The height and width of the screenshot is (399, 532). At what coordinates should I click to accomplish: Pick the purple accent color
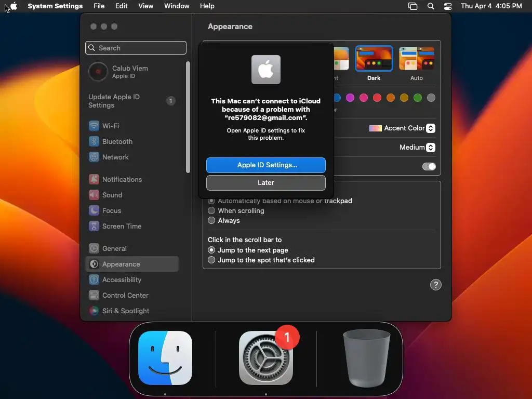click(x=350, y=98)
